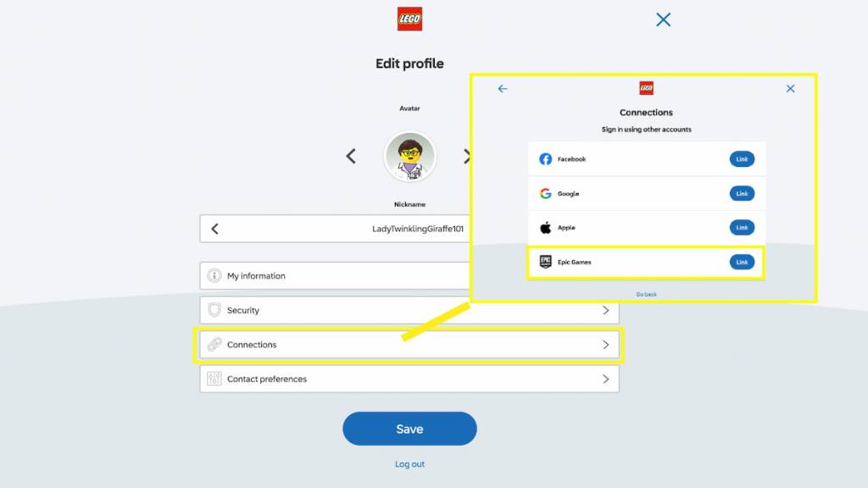
Task: Open the My information section
Action: (335, 275)
